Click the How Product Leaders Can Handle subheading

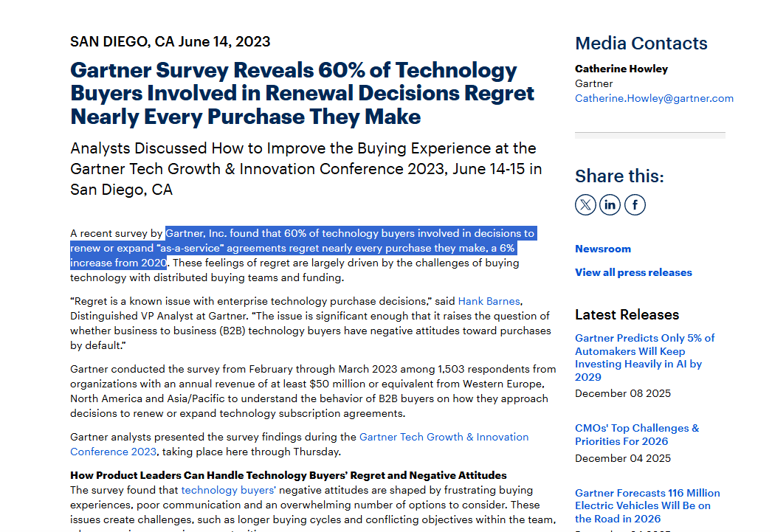(x=289, y=475)
